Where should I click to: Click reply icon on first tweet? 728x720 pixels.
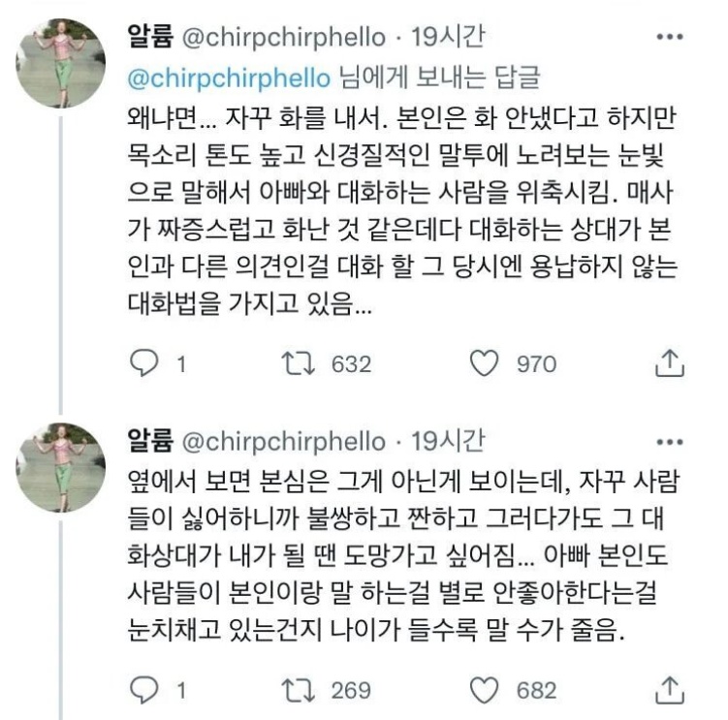(x=144, y=363)
